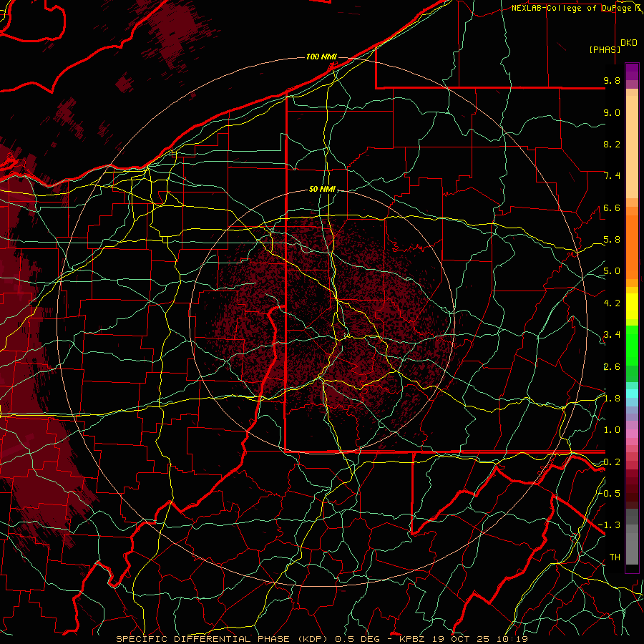Screen dimensions: 644x644
Task: Pick the bright yellow segment of the color bar
Action: [x=632, y=306]
